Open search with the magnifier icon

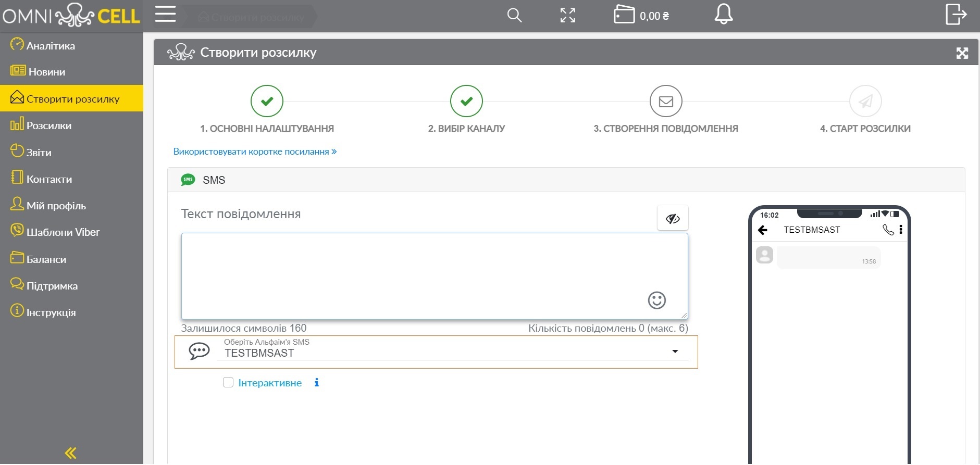coord(514,15)
